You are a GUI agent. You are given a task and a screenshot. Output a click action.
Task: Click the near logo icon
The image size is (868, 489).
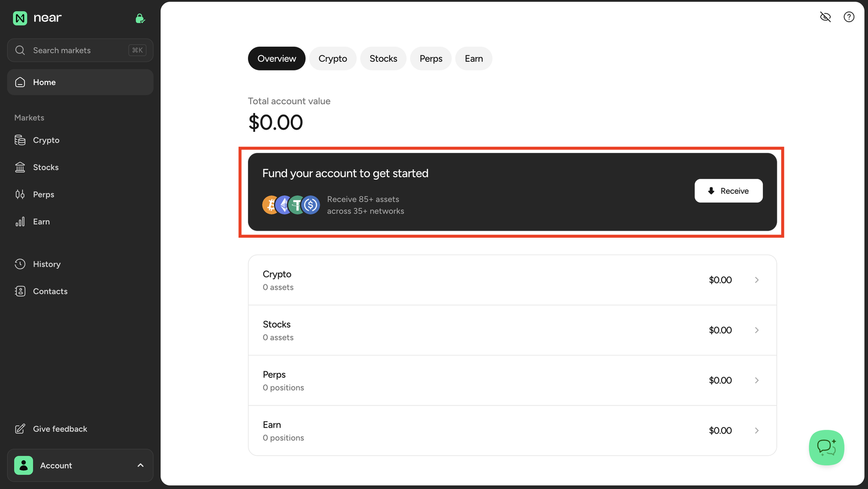coord(20,18)
